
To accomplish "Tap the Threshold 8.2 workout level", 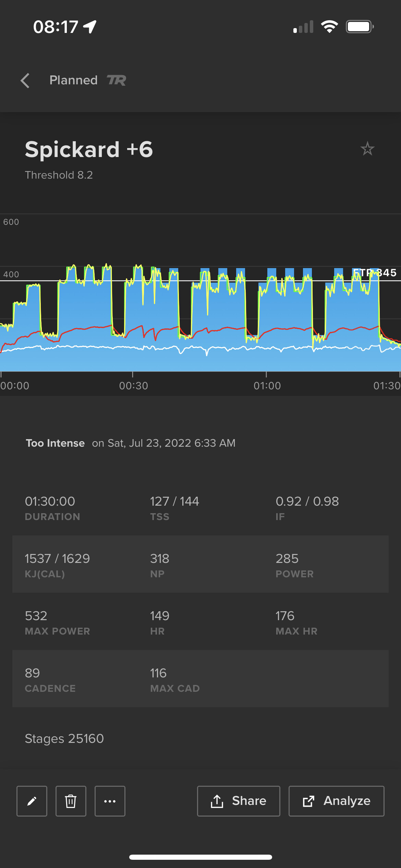I will click(x=59, y=175).
